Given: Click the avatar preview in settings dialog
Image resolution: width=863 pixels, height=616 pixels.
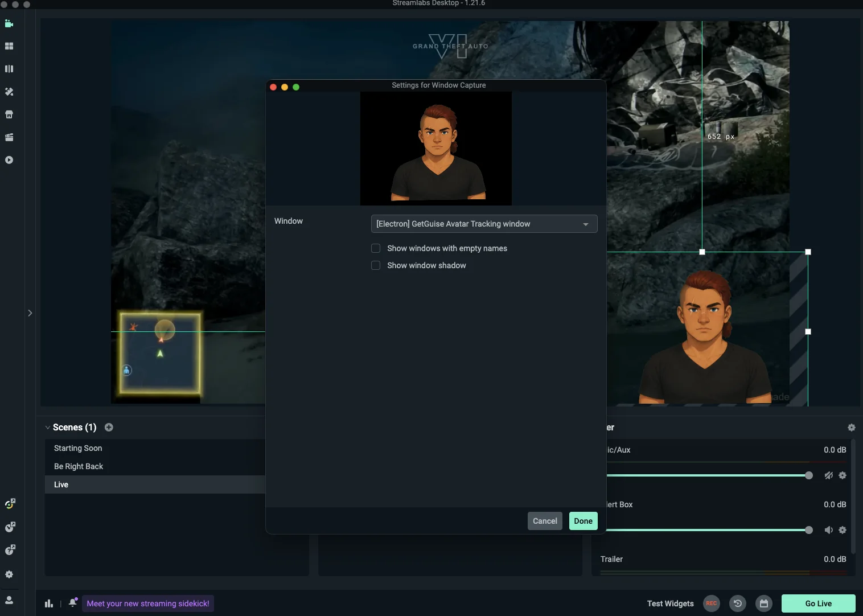Looking at the screenshot, I should tap(436, 149).
